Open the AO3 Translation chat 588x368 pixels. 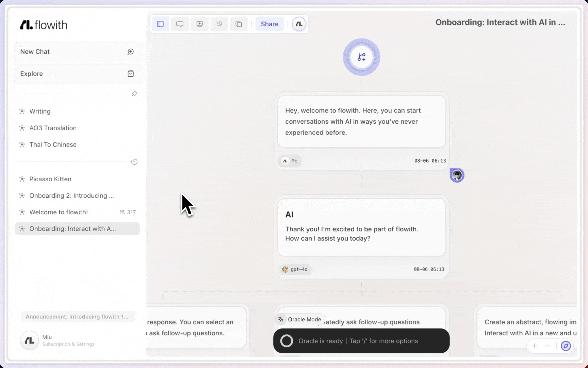[77, 128]
